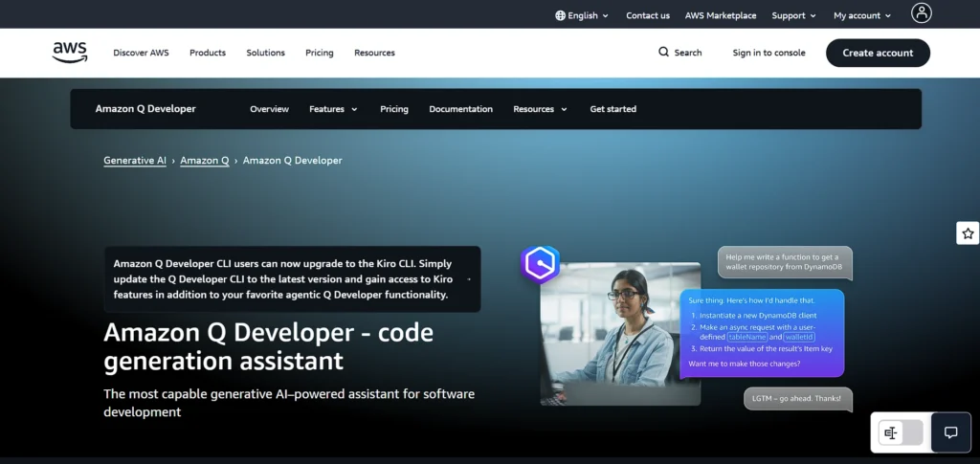The height and width of the screenshot is (464, 980).
Task: Expand the Resources dropdown in subnav
Action: [x=540, y=109]
